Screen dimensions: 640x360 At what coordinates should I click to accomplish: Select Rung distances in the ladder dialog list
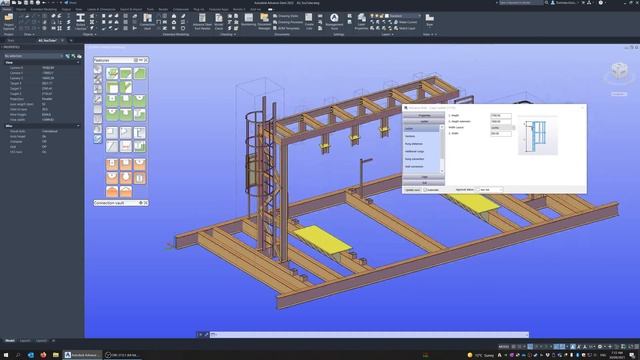pyautogui.click(x=414, y=144)
